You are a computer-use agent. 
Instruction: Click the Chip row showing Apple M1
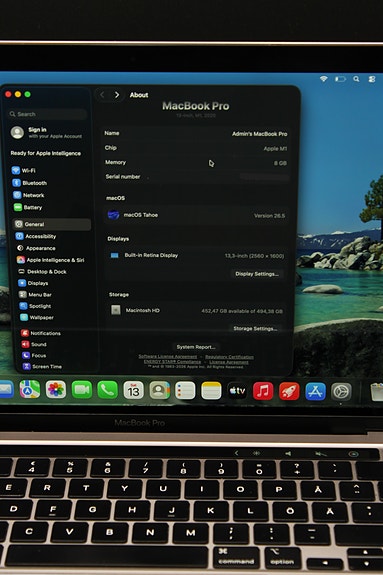coord(196,148)
